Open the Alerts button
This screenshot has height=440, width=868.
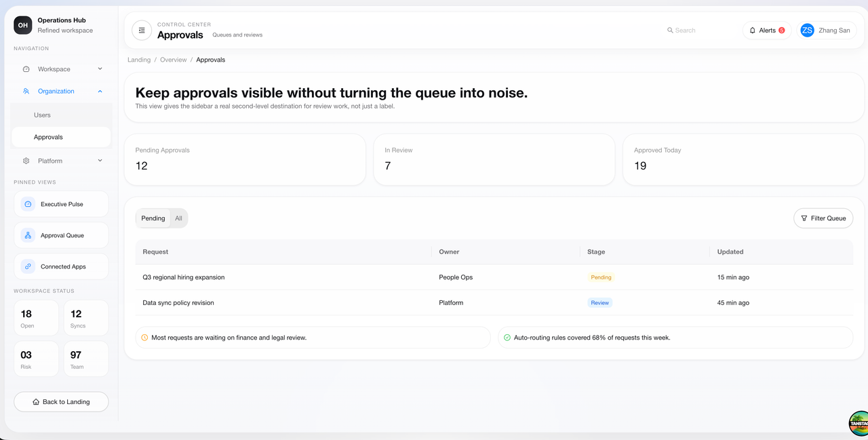click(x=767, y=31)
